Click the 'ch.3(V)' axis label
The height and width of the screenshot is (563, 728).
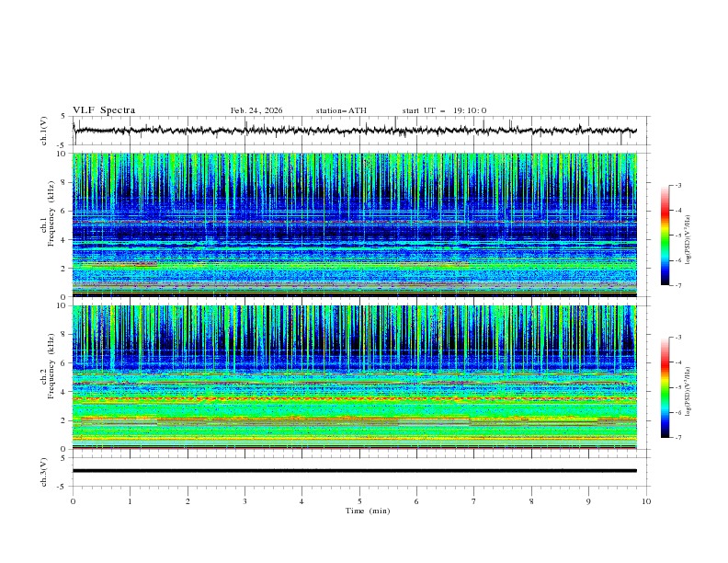pyautogui.click(x=43, y=472)
